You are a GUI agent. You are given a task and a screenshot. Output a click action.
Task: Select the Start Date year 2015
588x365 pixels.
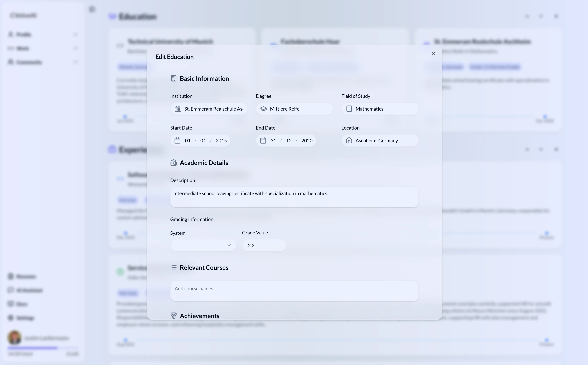(x=221, y=140)
